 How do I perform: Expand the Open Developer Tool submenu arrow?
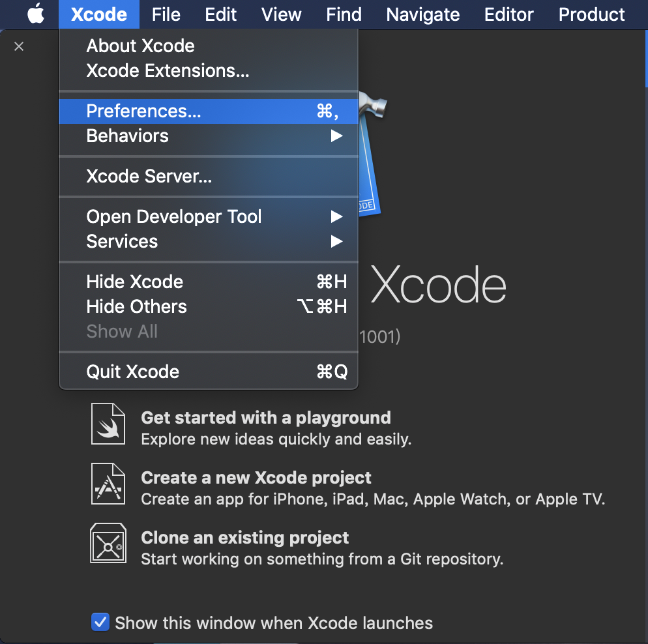point(336,216)
